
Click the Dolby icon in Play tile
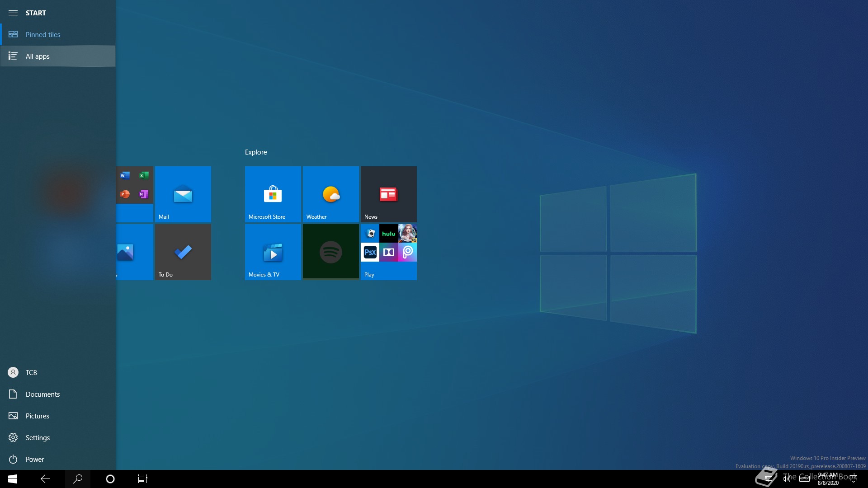pyautogui.click(x=389, y=252)
